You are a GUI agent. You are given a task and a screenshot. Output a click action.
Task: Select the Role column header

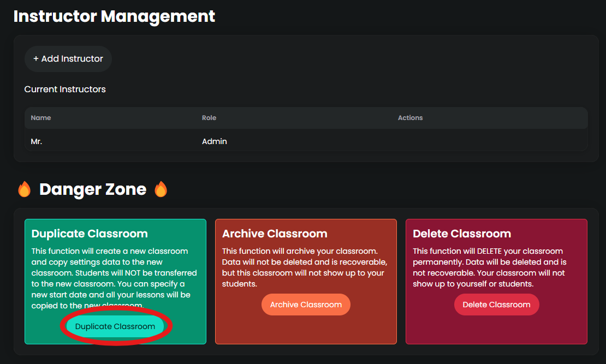click(209, 118)
